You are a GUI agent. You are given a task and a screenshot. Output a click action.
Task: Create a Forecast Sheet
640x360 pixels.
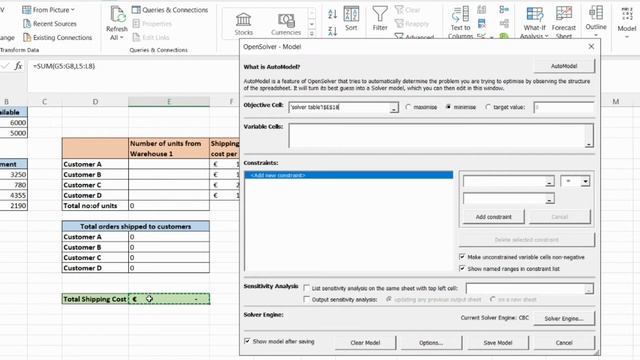tap(564, 22)
